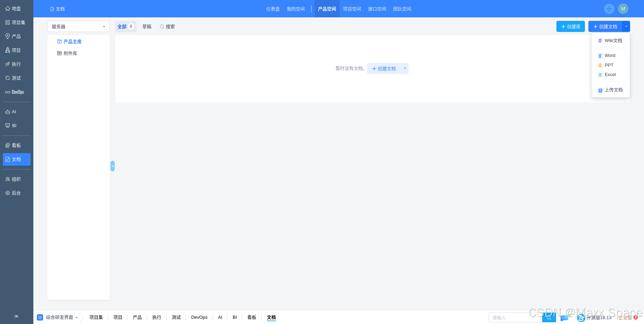Open AI in the bottom bar

pos(220,317)
